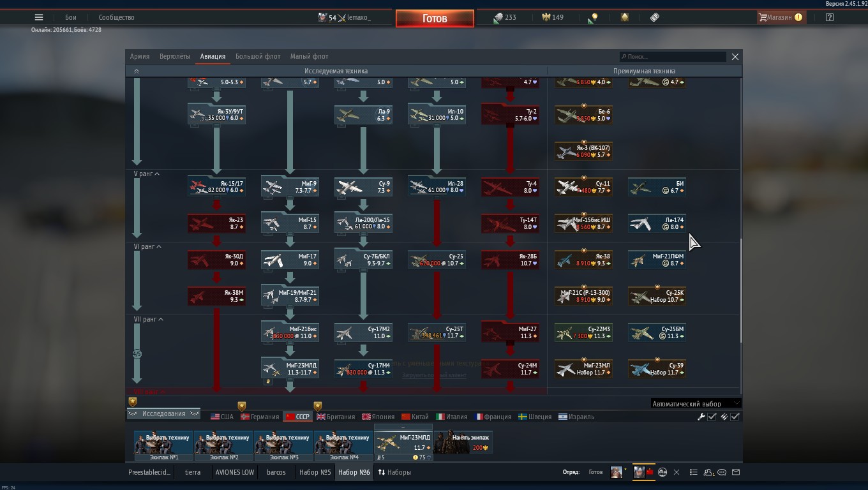Select МиГ-15 aircraft card
The height and width of the screenshot is (490, 868).
[x=290, y=223]
